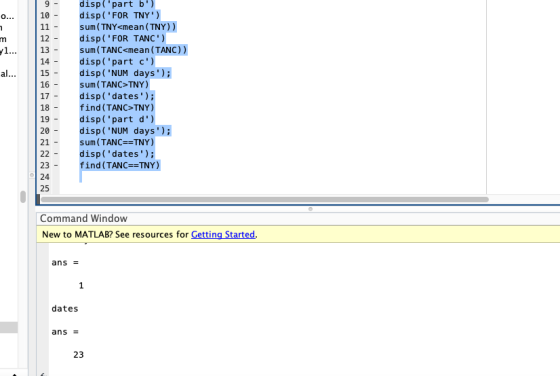Click the output value 1 in Command Window

81,286
